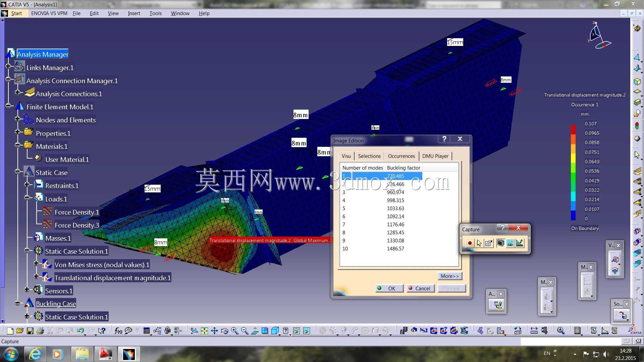Collapse the Analysis Connection Manager.1 node
Image resolution: width=644 pixels, height=362 pixels.
(8, 79)
